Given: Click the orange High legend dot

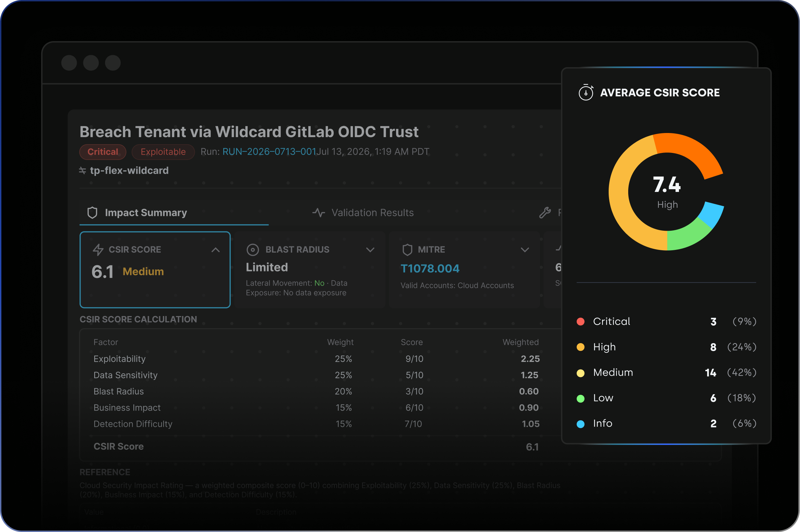Looking at the screenshot, I should [581, 347].
